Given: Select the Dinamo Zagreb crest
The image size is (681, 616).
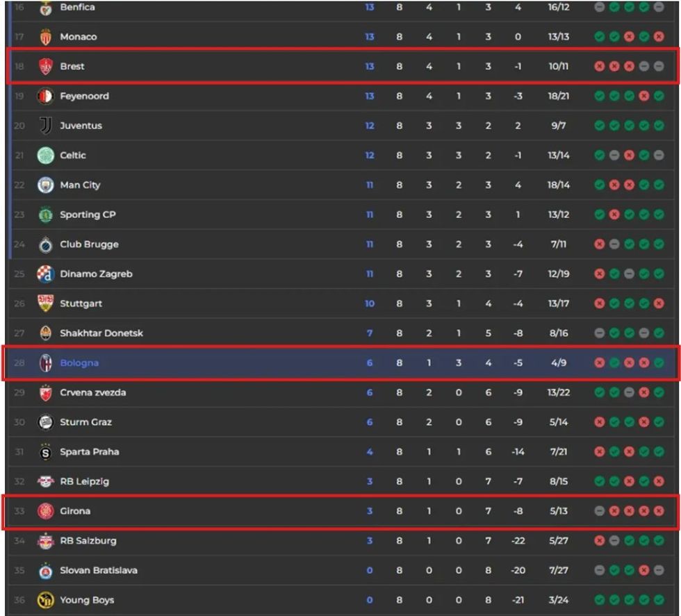Looking at the screenshot, I should pos(45,274).
